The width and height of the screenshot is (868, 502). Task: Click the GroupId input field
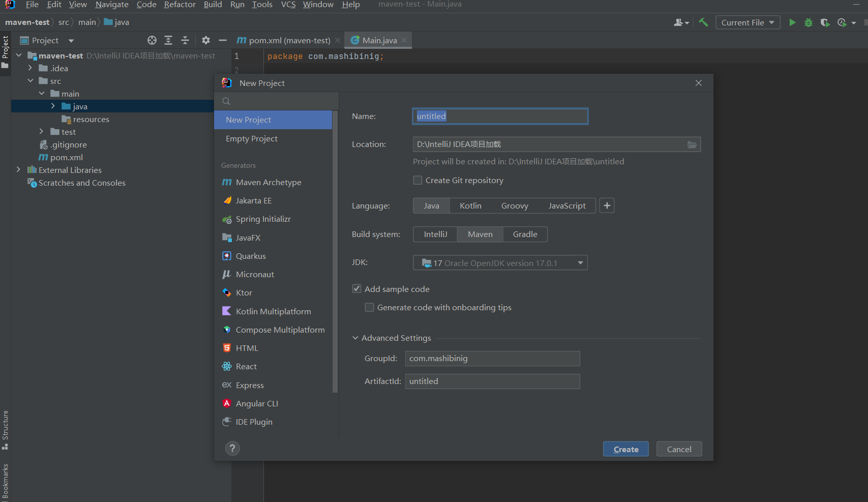[493, 359]
